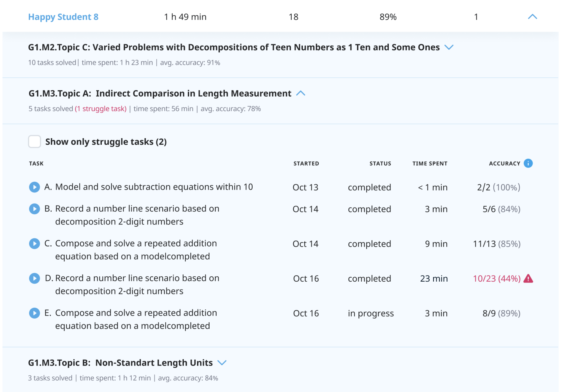Collapse G1.M3 Topic A section chevron
The height and width of the screenshot is (392, 568).
300,93
